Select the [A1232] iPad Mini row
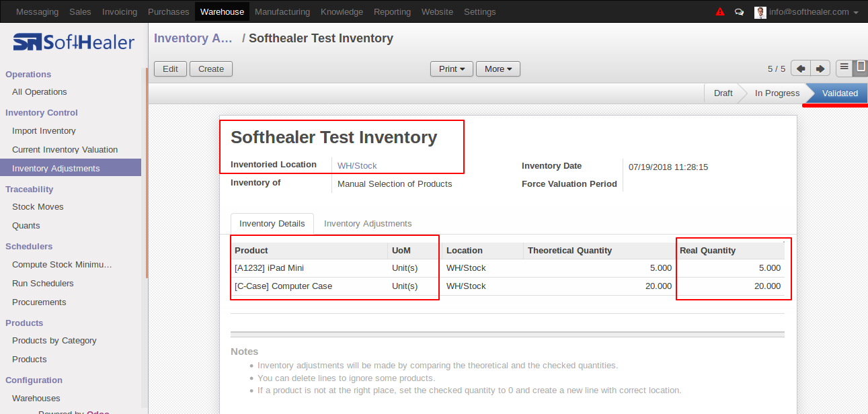868x414 pixels. pyautogui.click(x=508, y=268)
